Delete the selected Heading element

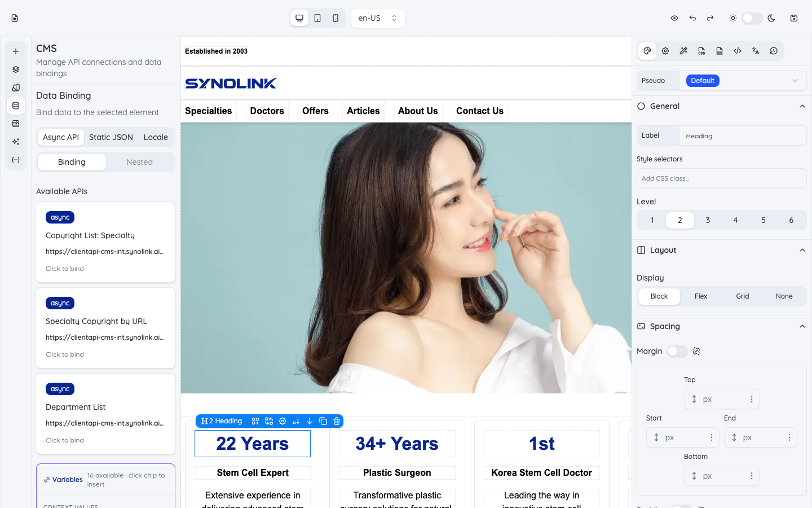pyautogui.click(x=337, y=421)
